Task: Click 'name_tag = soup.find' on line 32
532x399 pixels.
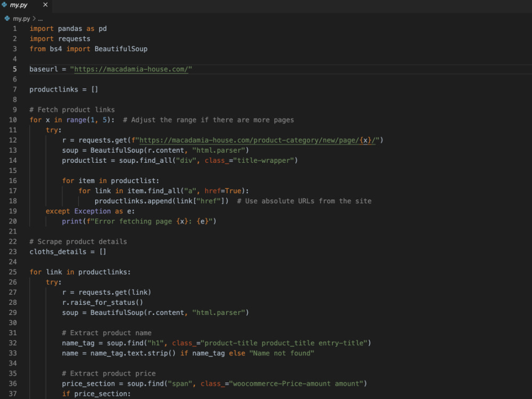Action: click(103, 343)
